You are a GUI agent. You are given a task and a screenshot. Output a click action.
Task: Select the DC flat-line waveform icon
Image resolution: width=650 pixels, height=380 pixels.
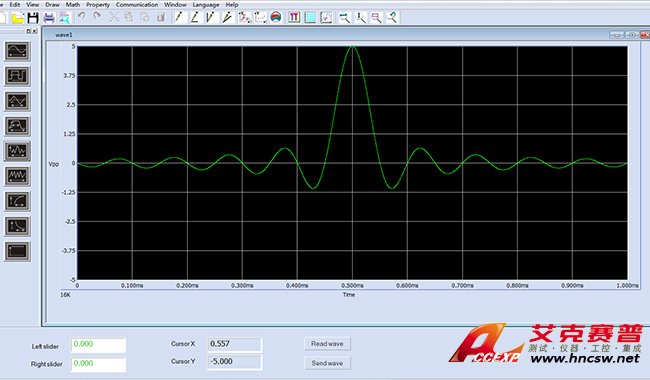click(x=17, y=251)
